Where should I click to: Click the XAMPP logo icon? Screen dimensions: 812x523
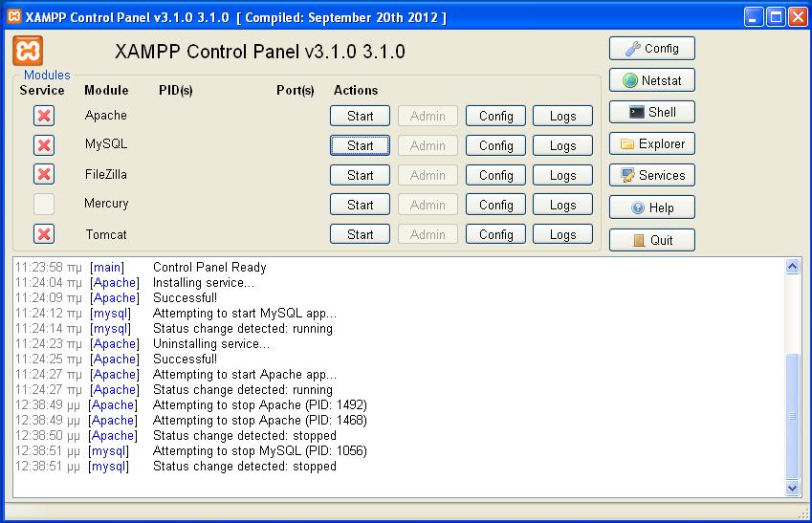point(28,51)
